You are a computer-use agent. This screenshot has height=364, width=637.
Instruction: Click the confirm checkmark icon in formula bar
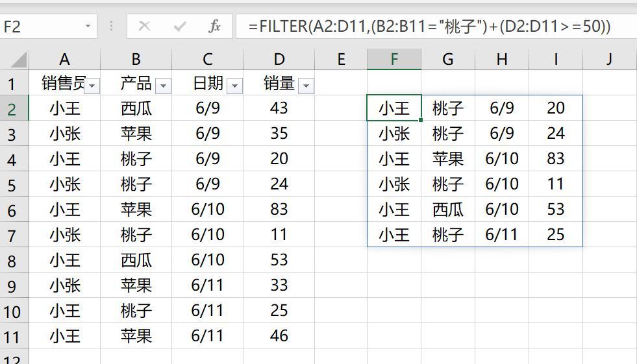coord(180,27)
